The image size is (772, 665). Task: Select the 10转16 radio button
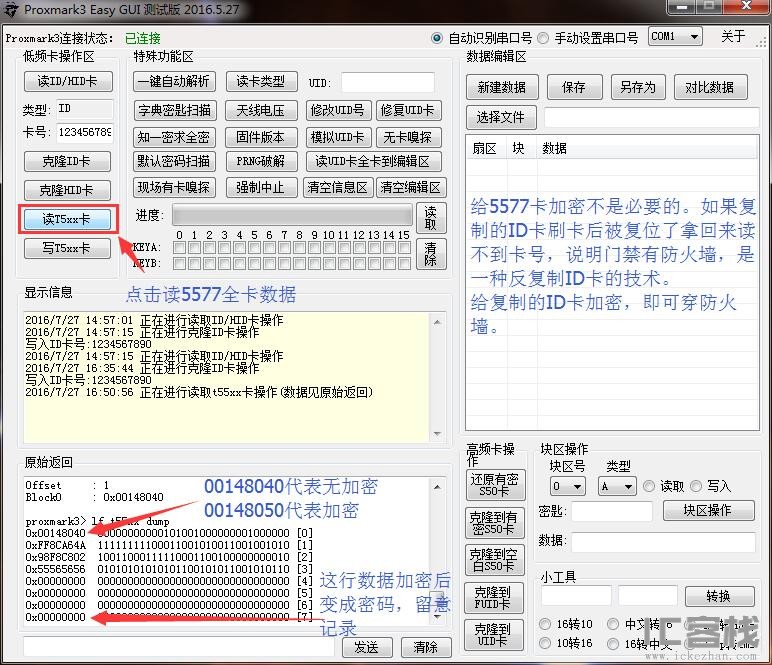pyautogui.click(x=545, y=643)
